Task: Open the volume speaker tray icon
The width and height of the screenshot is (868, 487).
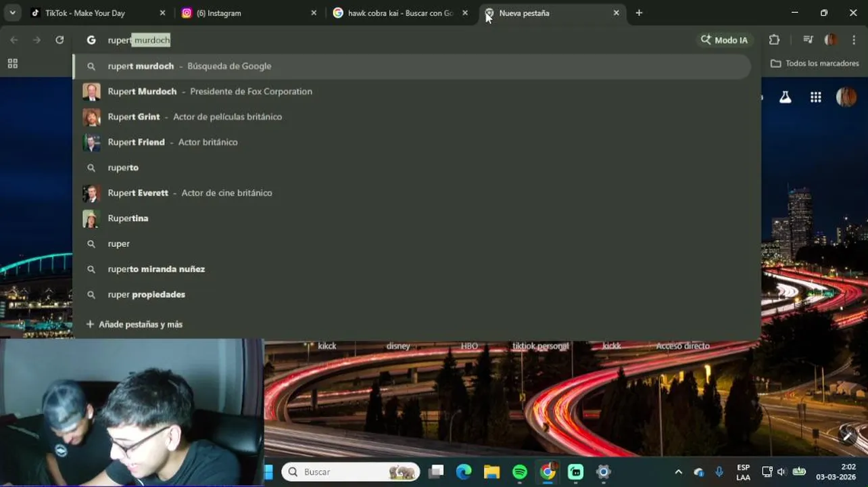Action: 782,471
